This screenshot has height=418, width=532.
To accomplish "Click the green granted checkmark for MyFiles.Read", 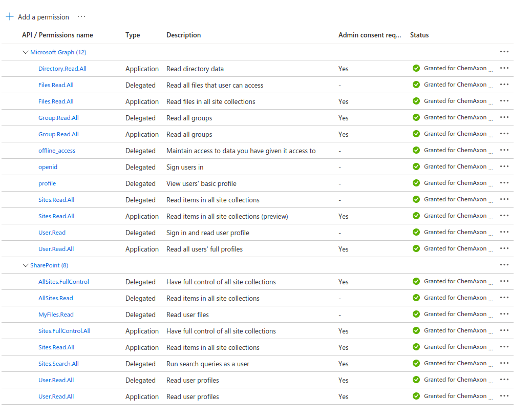I will pyautogui.click(x=416, y=314).
